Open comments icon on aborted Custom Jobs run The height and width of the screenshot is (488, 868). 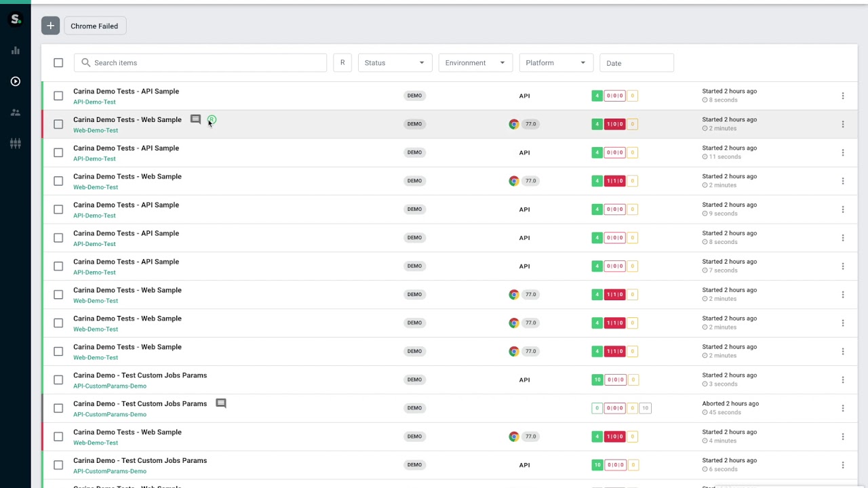(x=220, y=403)
